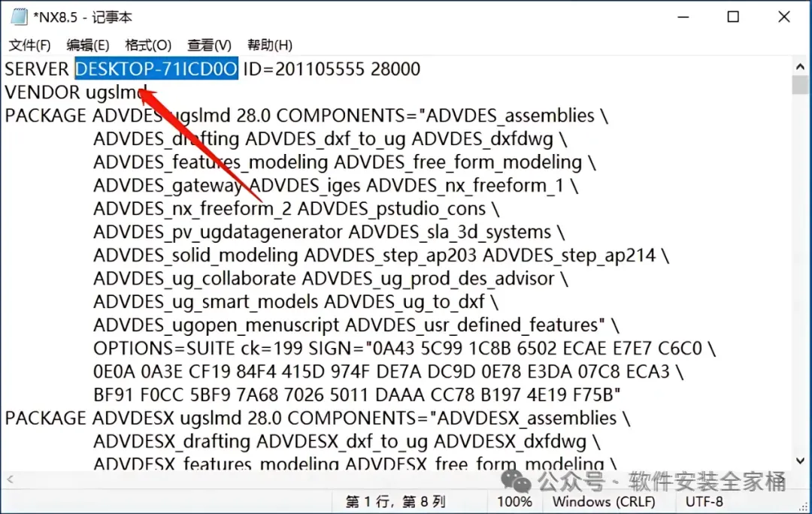812x514 pixels.
Task: Open the 帮助(H) menu
Action: 270,45
